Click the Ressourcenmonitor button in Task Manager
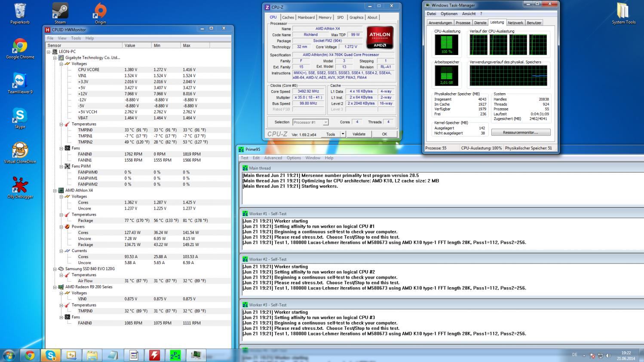 pos(521,132)
